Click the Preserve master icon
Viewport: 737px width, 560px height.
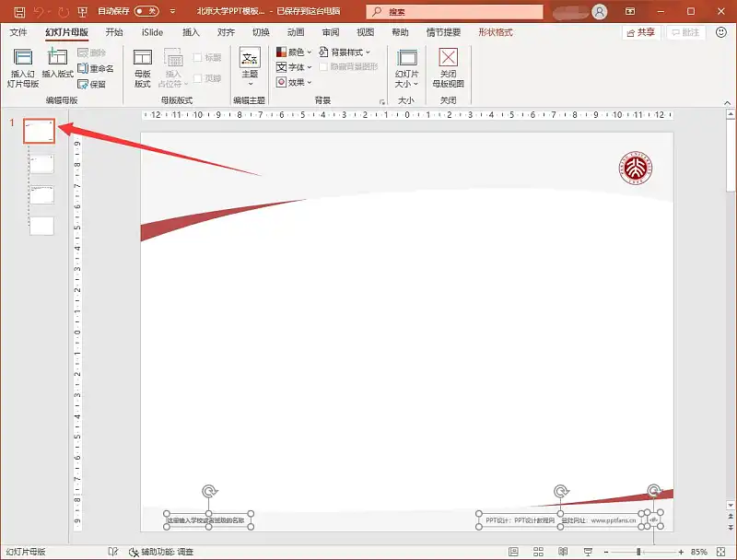pos(92,84)
